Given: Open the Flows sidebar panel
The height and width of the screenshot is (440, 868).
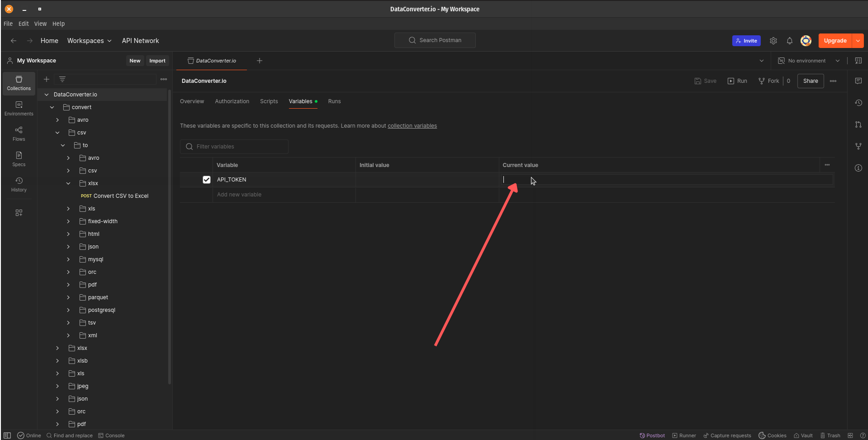Looking at the screenshot, I should [19, 134].
